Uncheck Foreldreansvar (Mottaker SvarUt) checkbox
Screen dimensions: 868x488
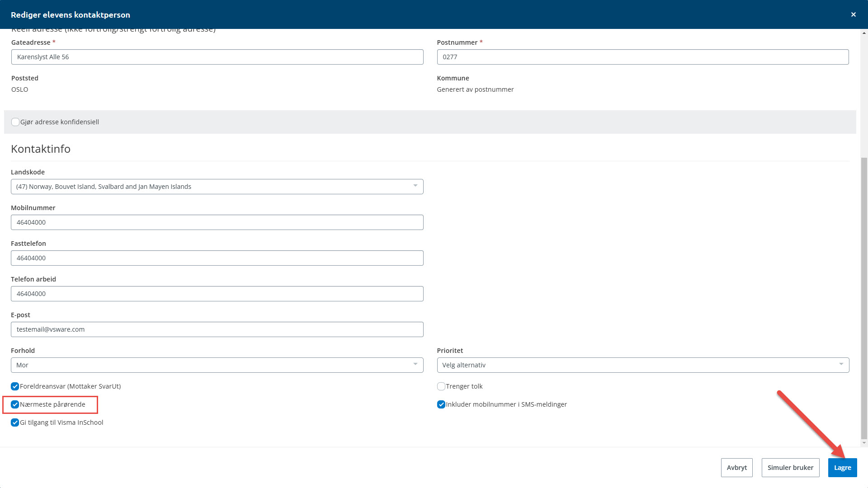tap(15, 386)
